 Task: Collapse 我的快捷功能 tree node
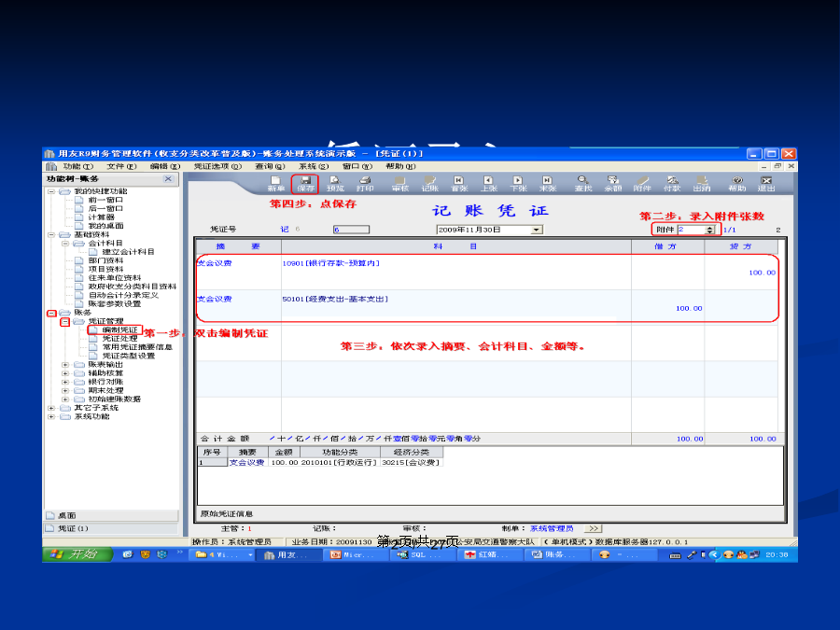tap(51, 191)
